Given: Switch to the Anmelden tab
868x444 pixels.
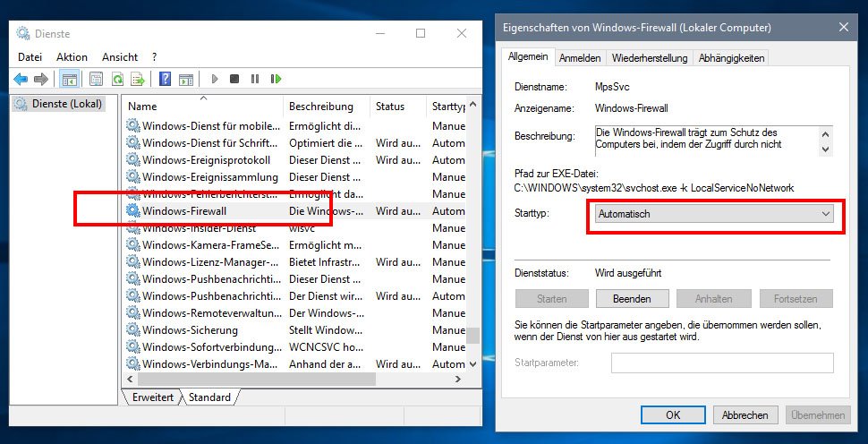Looking at the screenshot, I should (x=580, y=58).
